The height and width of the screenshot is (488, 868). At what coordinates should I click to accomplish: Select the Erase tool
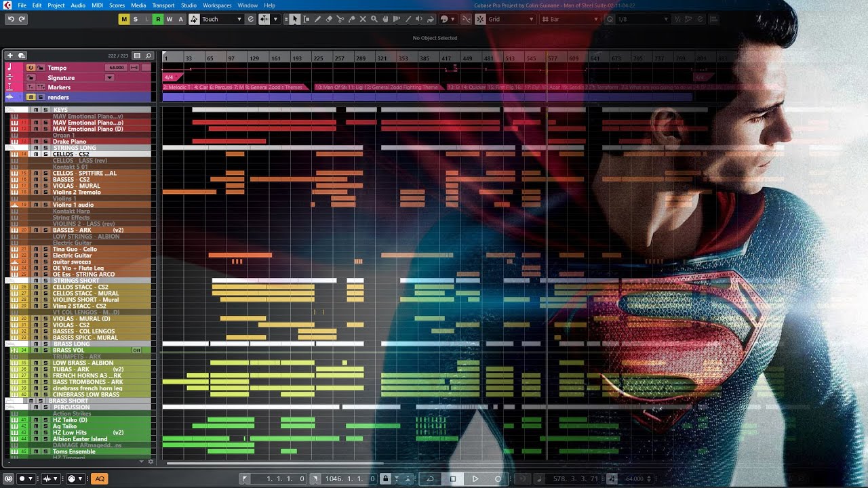329,19
